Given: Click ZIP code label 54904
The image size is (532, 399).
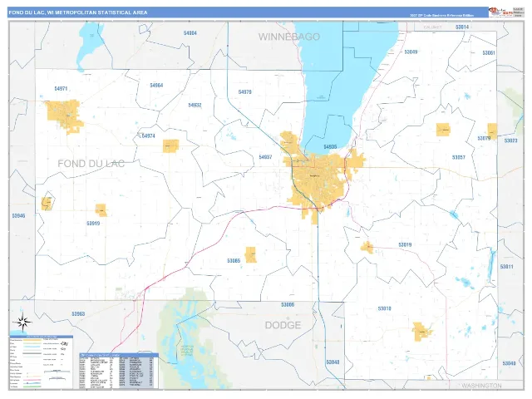Looking at the screenshot, I should click(190, 33).
